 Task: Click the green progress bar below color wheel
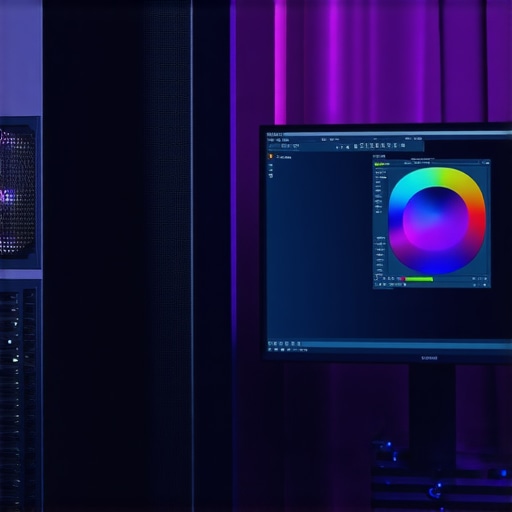tap(419, 279)
